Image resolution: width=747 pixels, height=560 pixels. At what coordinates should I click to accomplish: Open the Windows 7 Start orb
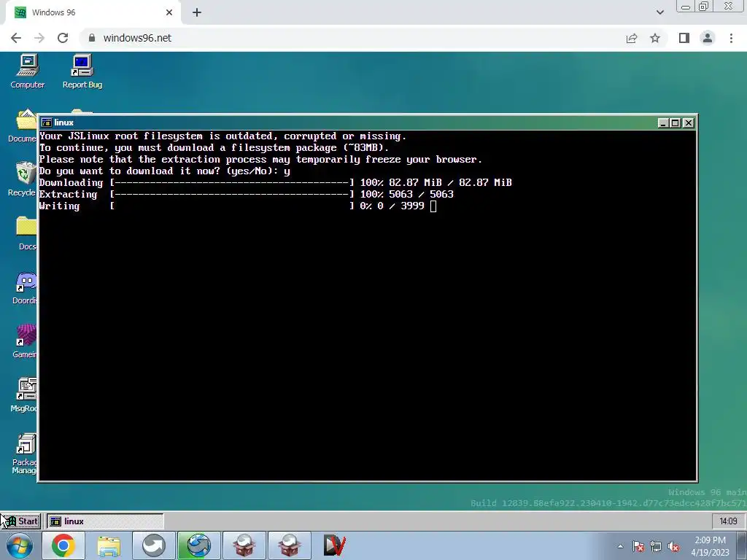click(19, 545)
